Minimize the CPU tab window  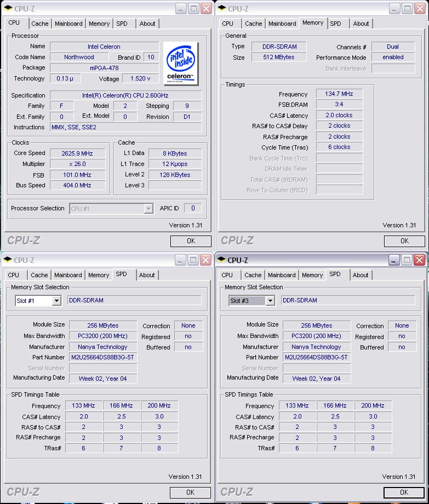(x=181, y=9)
